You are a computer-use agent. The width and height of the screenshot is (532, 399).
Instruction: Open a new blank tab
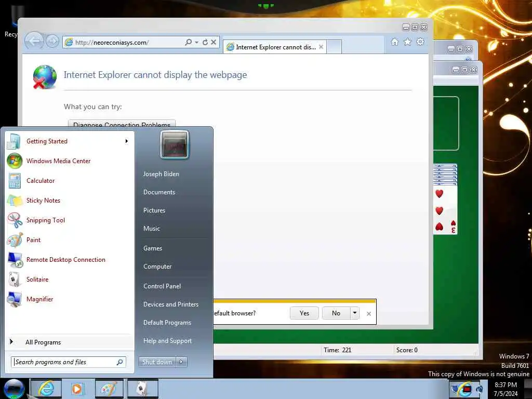334,47
